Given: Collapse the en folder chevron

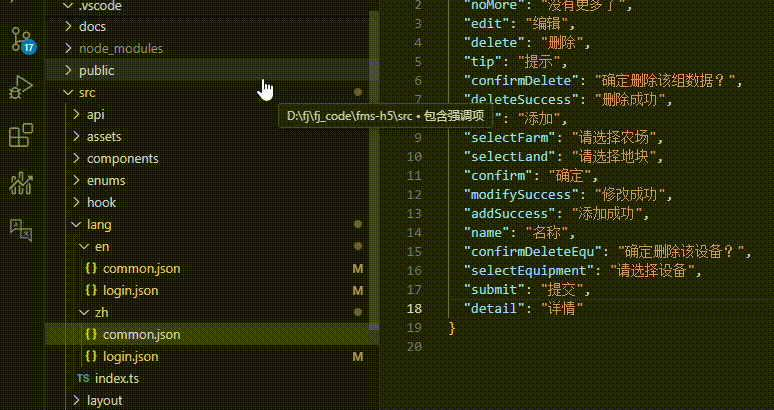Looking at the screenshot, I should [84, 246].
